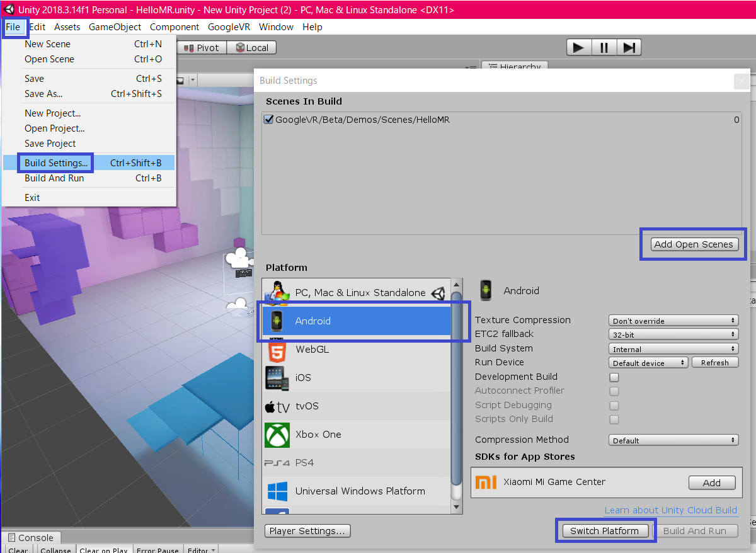This screenshot has height=553, width=756.
Task: Click platform list scroll up arrow
Action: (457, 285)
